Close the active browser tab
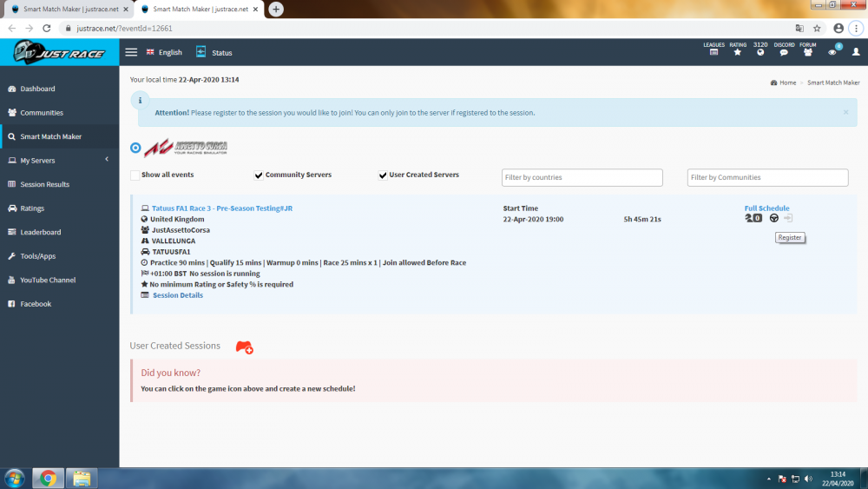 tap(255, 10)
